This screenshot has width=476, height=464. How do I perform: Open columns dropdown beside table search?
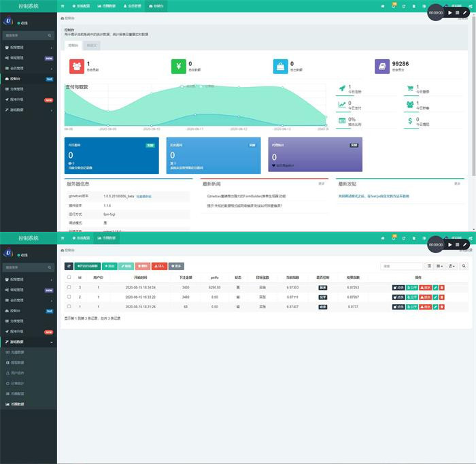pos(439,266)
